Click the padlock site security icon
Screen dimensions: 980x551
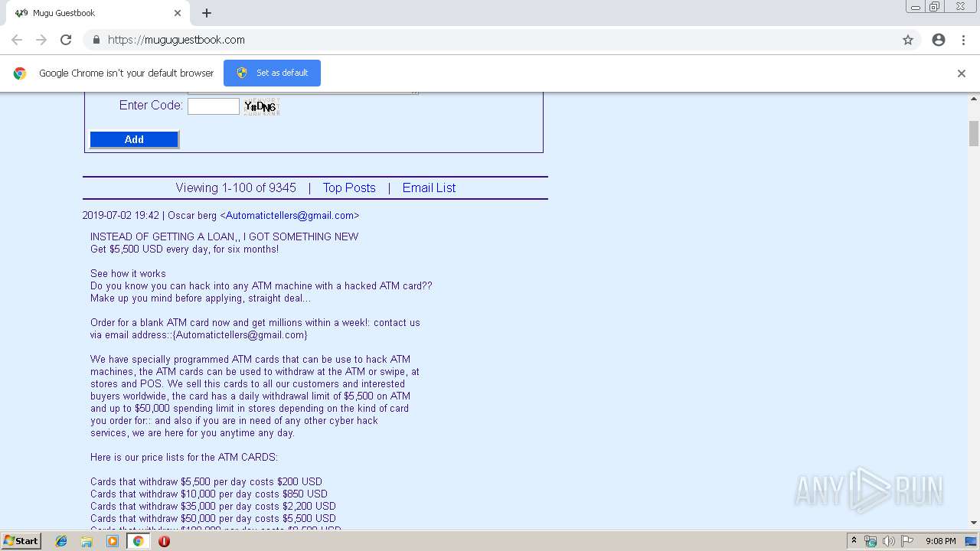click(96, 40)
